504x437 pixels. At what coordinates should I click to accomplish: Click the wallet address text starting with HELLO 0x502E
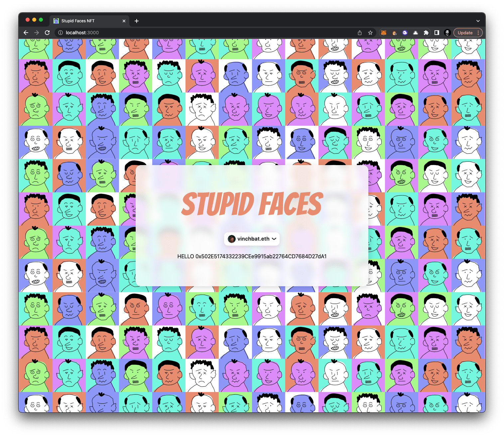pyautogui.click(x=252, y=256)
